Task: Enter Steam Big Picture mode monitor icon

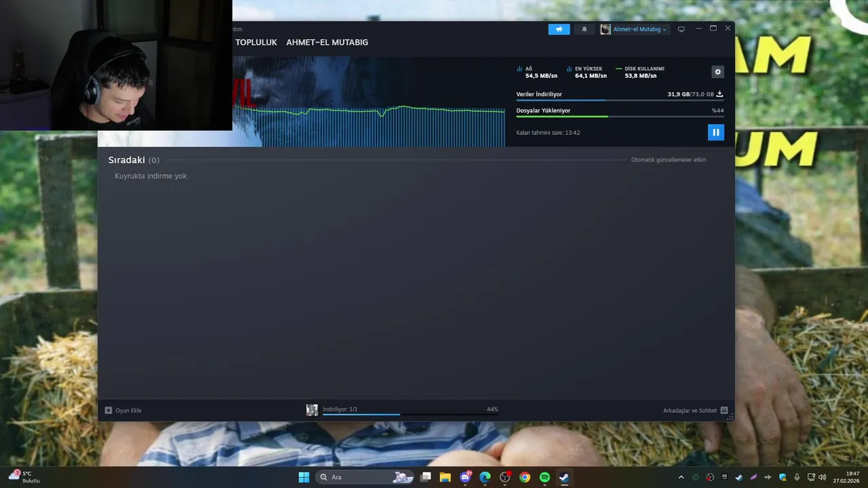Action: point(682,29)
